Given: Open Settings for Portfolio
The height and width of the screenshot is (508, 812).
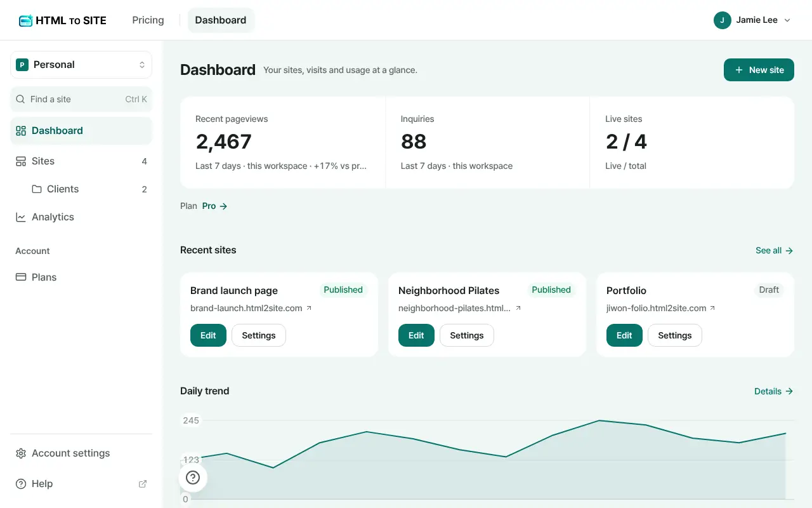Looking at the screenshot, I should click(675, 335).
